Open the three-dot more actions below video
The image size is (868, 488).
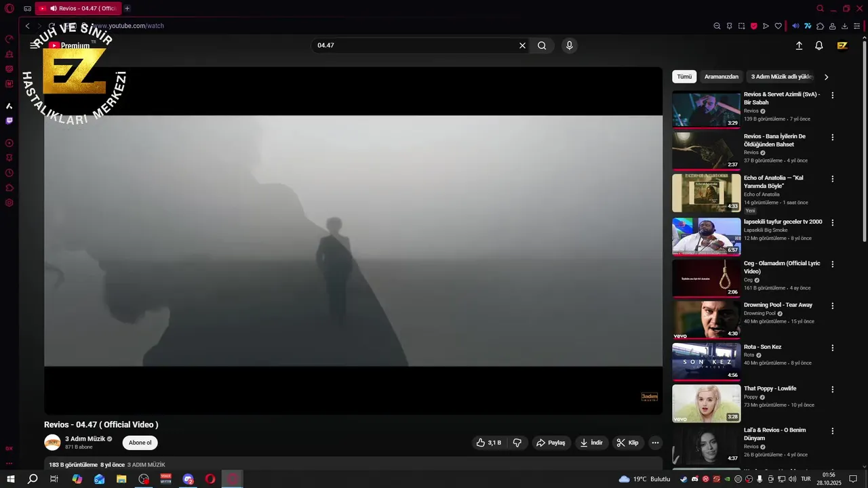655,443
